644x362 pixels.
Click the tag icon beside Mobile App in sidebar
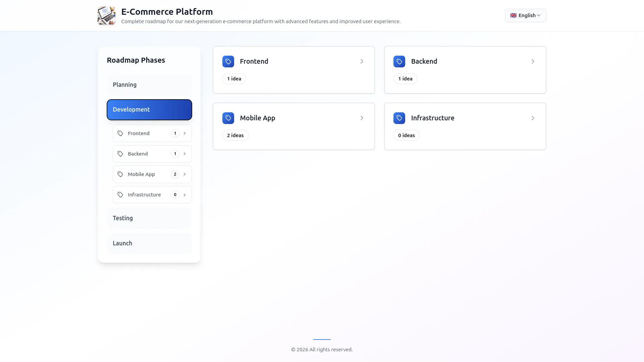tap(120, 174)
